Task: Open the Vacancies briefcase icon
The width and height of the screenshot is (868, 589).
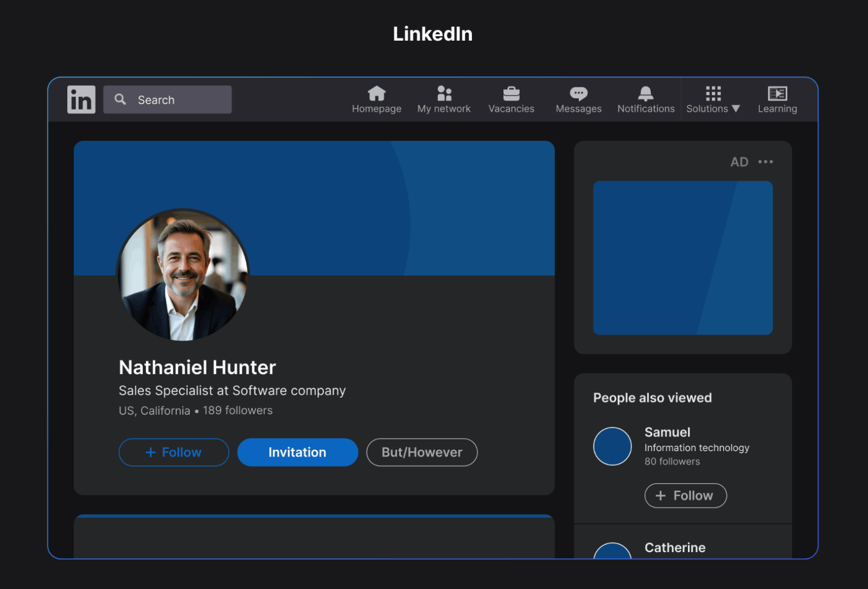Action: coord(512,93)
